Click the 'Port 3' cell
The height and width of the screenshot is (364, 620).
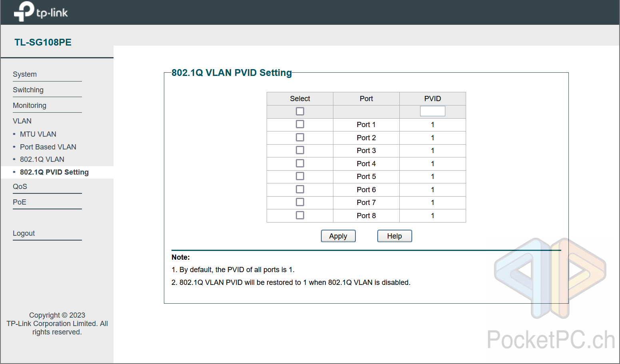click(366, 151)
